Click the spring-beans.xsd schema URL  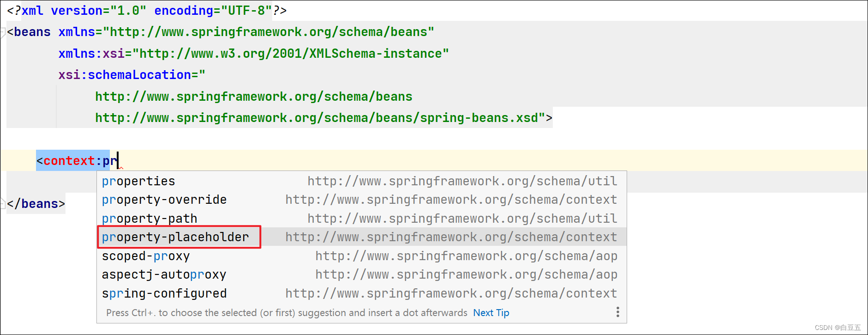[317, 118]
